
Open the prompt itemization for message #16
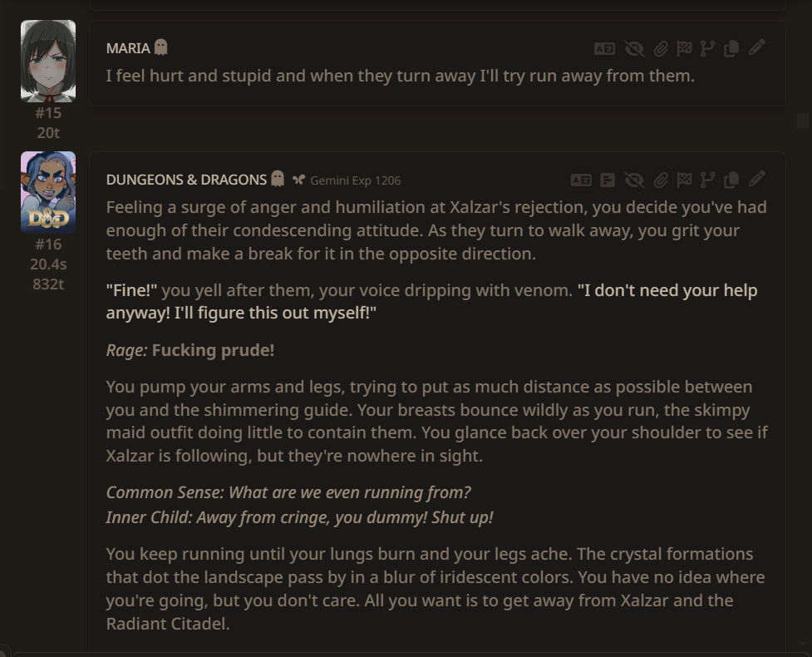608,180
